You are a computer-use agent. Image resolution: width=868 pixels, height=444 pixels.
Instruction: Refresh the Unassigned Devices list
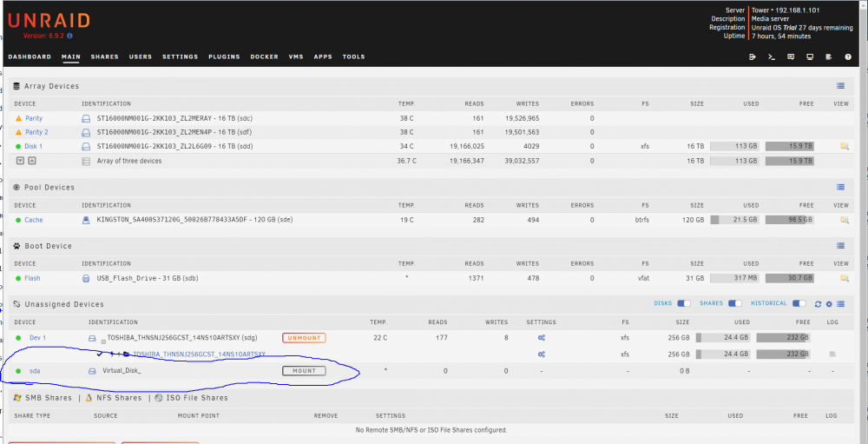click(x=818, y=304)
